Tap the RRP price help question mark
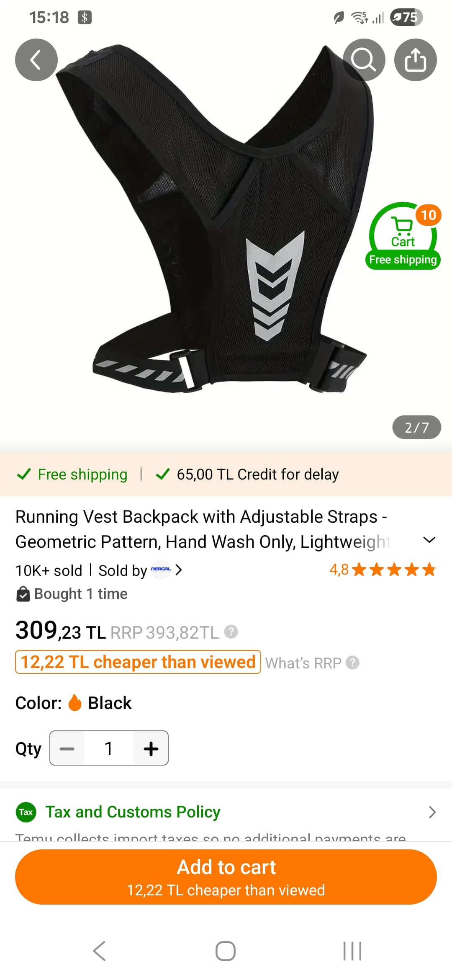 [231, 632]
